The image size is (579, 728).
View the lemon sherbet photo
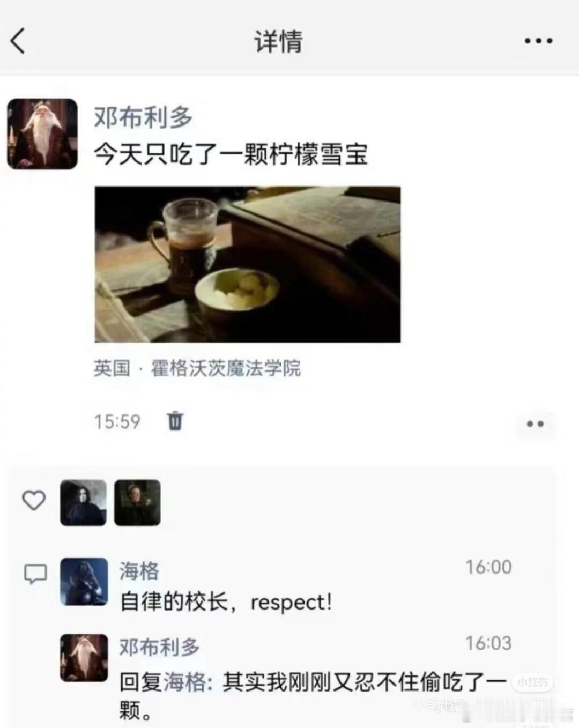(248, 264)
